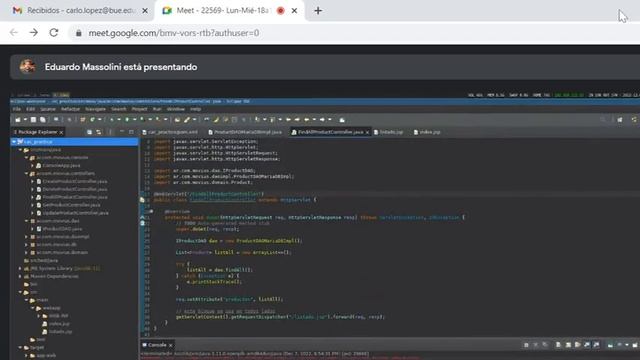640x360 pixels.
Task: Click Eduardo Massolini's avatar picture
Action: coord(28,67)
